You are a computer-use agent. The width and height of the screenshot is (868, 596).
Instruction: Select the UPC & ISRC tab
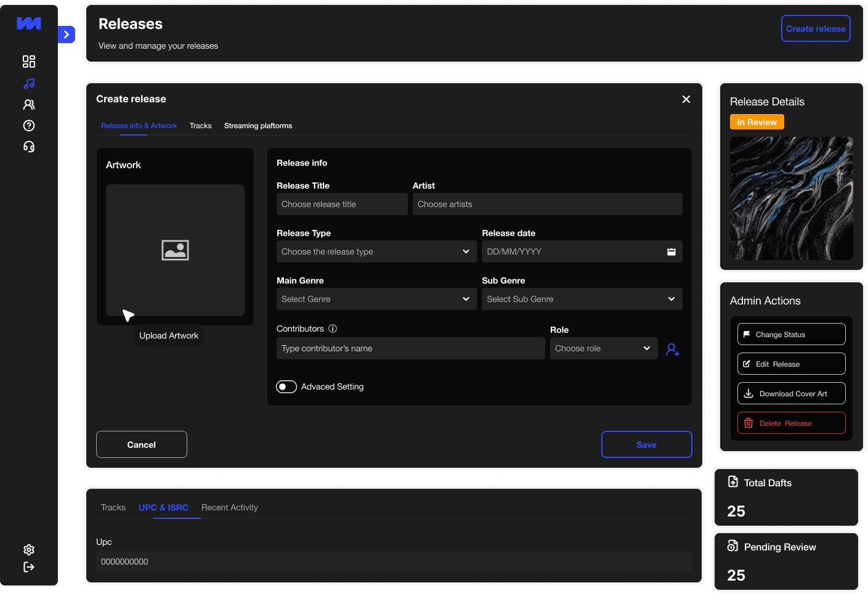click(164, 507)
